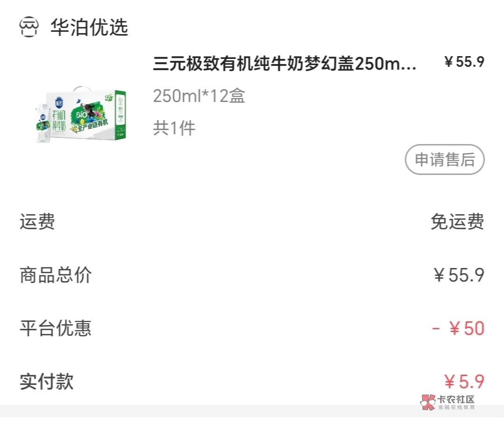This screenshot has height=435, width=504.
Task: Tap the product unit price ¥55.9 beside the title
Action: coord(464,62)
